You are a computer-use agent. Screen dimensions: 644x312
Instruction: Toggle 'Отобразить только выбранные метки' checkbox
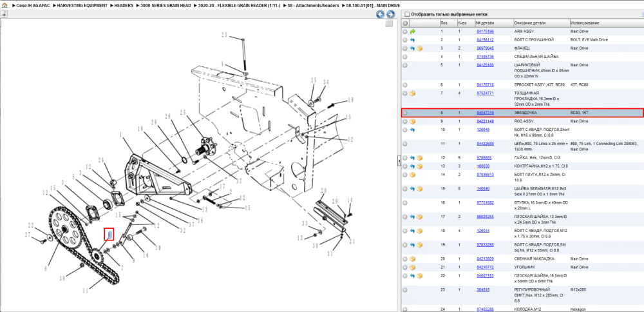pos(406,14)
